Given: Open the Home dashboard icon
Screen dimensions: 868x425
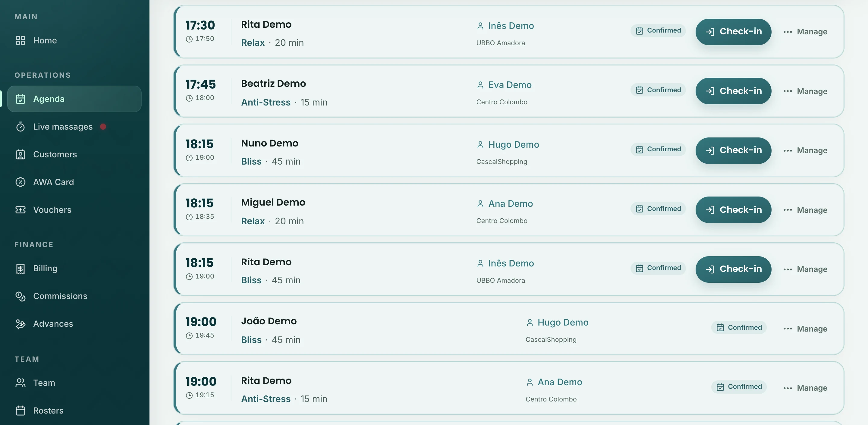Looking at the screenshot, I should click(20, 40).
